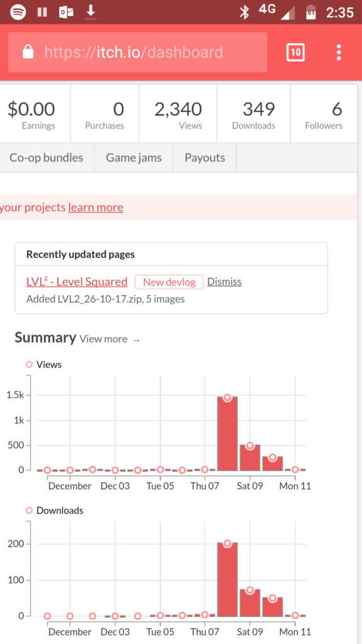Open the Game jams tab
362x644 pixels.
click(x=134, y=158)
